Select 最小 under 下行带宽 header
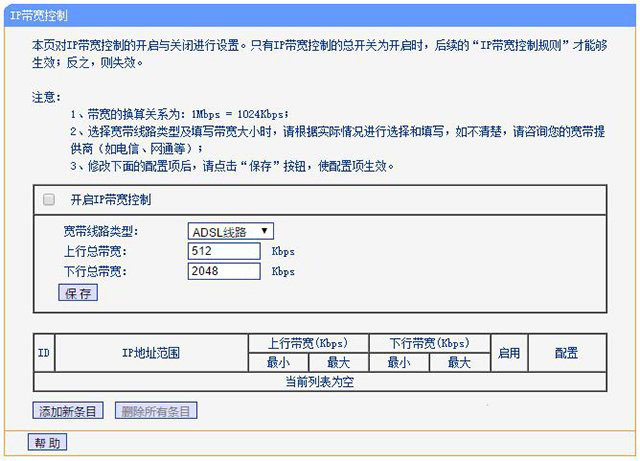The image size is (640, 461). (x=399, y=362)
